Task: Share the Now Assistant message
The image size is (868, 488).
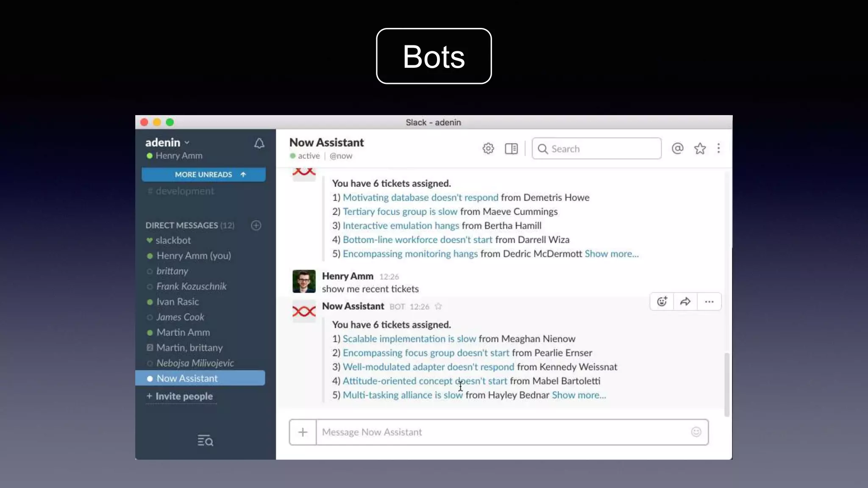Action: [x=685, y=302]
